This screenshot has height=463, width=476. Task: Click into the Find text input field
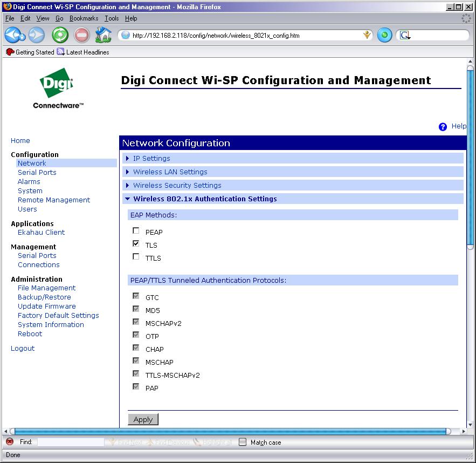coord(70,442)
